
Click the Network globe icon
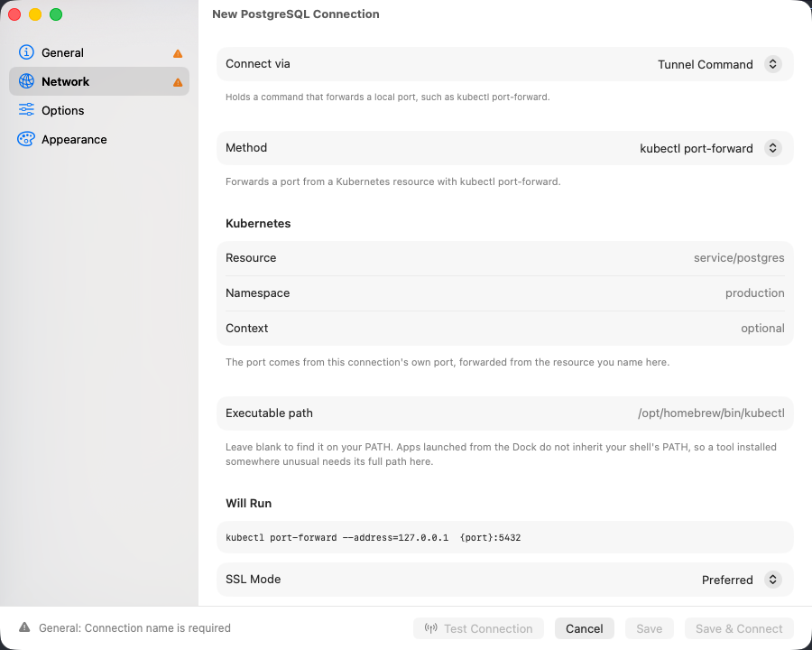click(26, 81)
